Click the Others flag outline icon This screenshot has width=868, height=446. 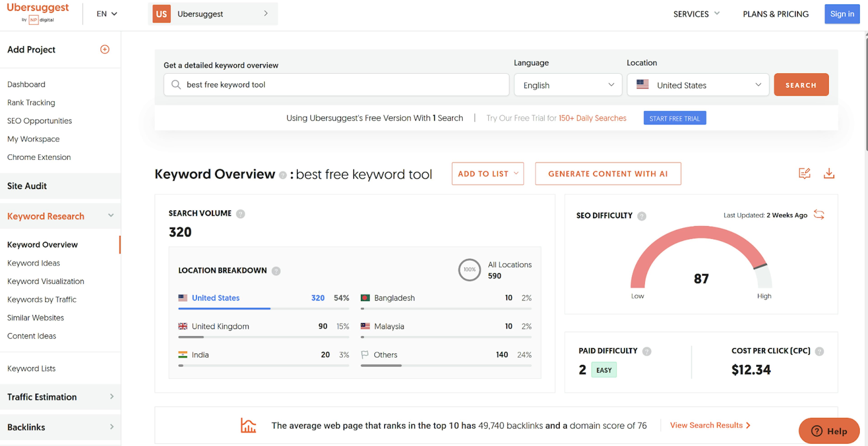[x=365, y=355]
